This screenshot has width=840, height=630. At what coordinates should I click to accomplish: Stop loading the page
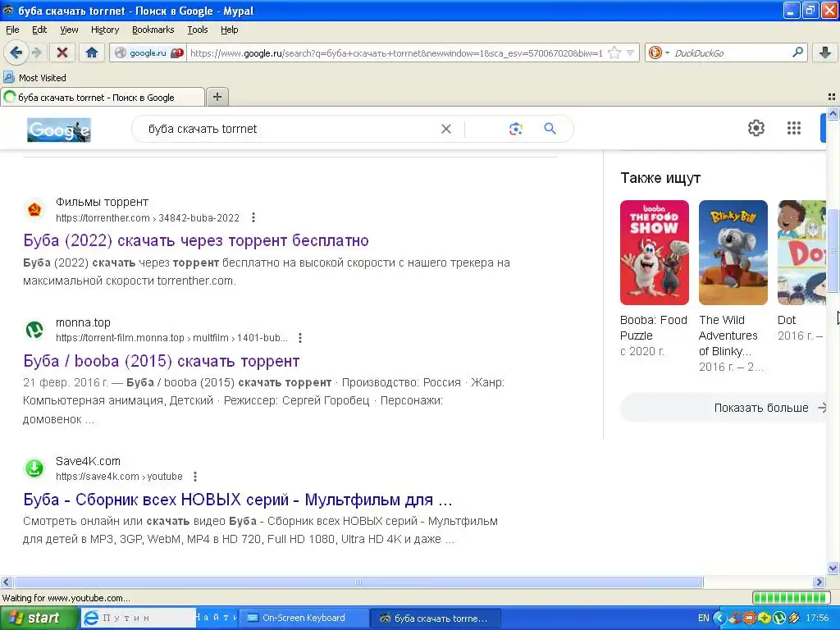[62, 52]
